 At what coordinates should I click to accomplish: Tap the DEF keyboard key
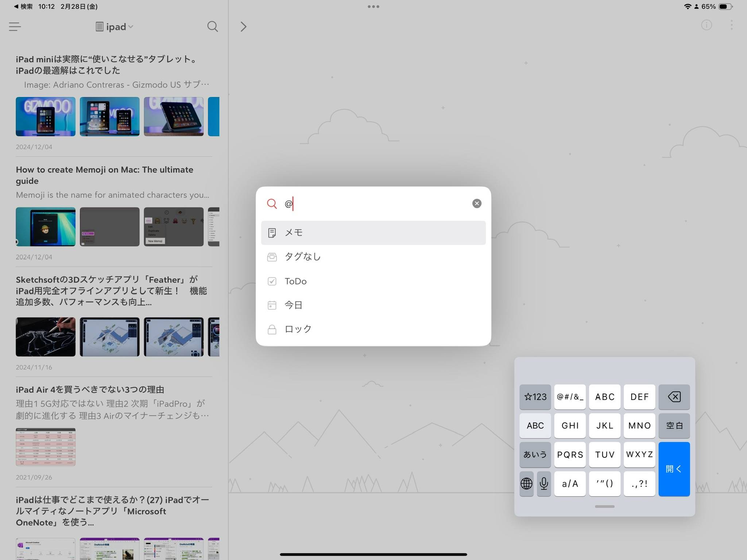pyautogui.click(x=639, y=397)
